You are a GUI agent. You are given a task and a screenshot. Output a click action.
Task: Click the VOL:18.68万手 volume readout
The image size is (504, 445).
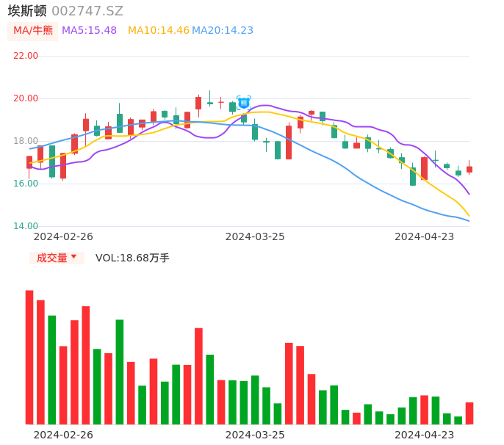[x=132, y=258]
